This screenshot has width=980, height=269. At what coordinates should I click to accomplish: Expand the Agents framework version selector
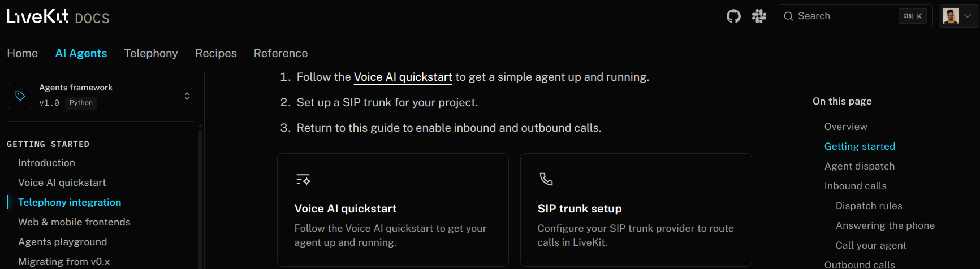187,96
